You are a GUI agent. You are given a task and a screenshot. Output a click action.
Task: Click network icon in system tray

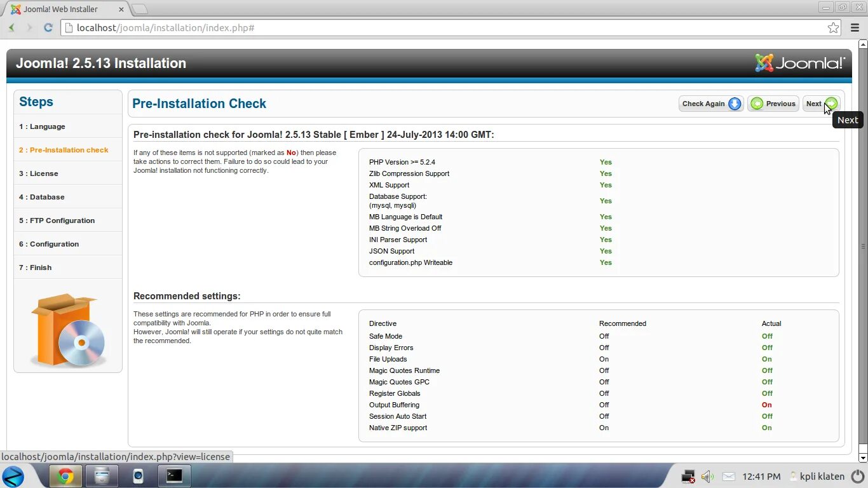[688, 476]
